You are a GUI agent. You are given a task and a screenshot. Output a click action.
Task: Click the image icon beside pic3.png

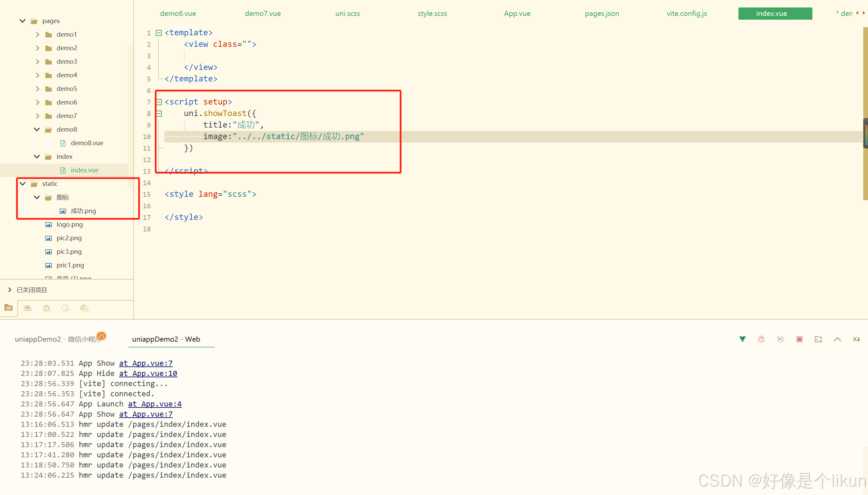(x=49, y=252)
